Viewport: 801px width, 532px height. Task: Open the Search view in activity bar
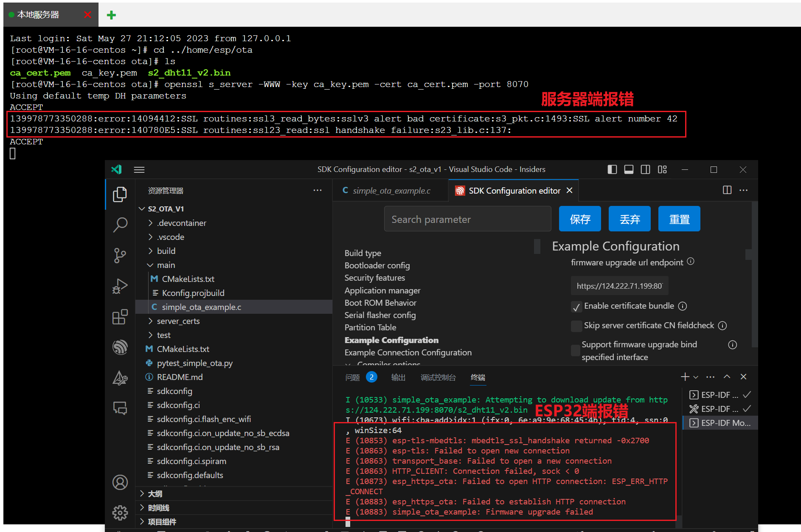[x=120, y=225]
